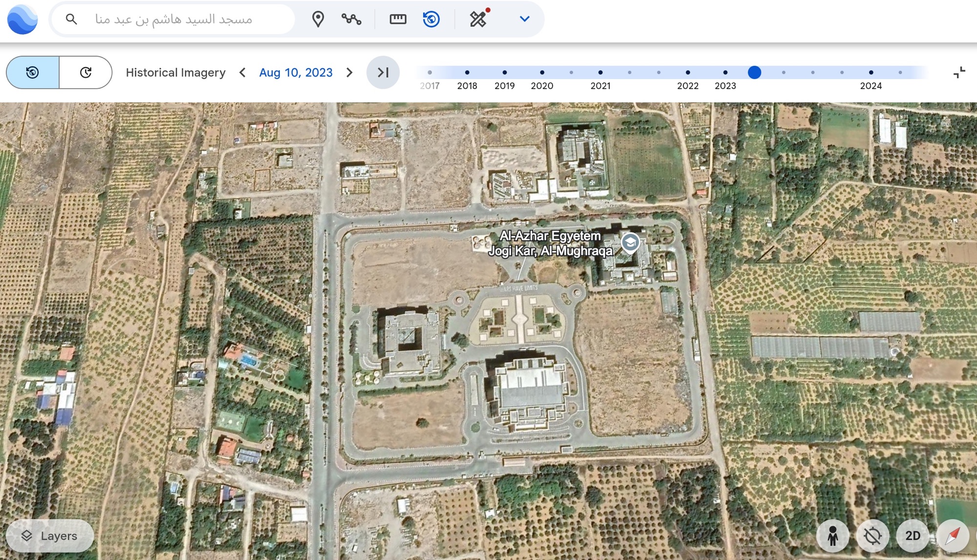The height and width of the screenshot is (560, 977).
Task: Switch to timelapse mode button
Action: coord(85,72)
